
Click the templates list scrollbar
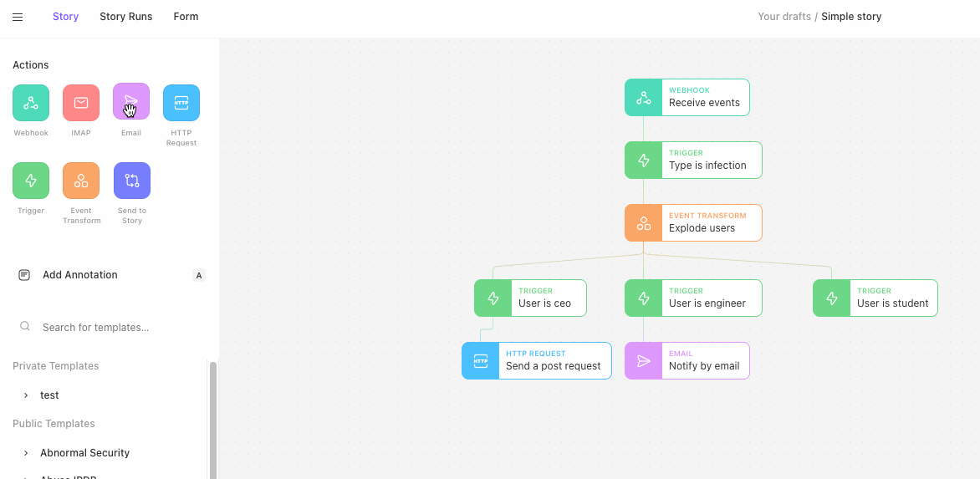(213, 420)
